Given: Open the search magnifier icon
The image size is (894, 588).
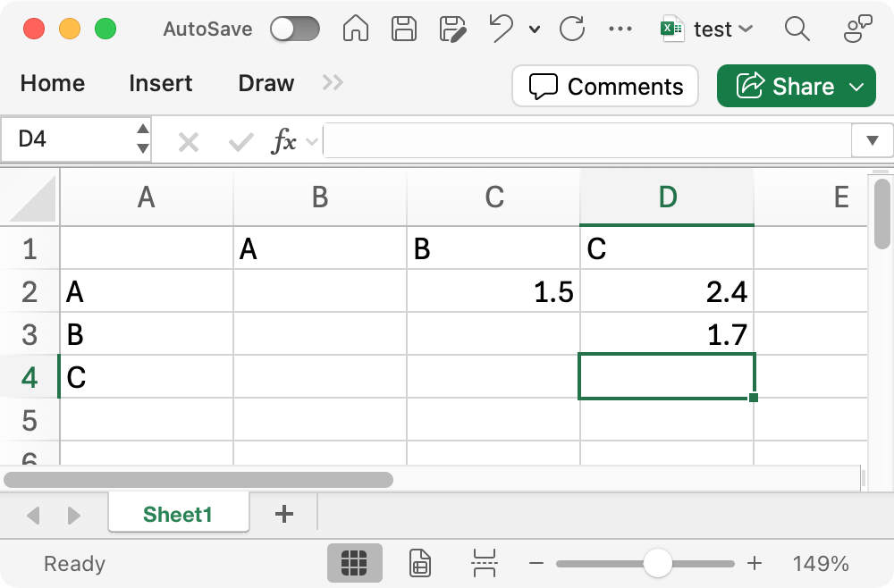Looking at the screenshot, I should [x=797, y=29].
